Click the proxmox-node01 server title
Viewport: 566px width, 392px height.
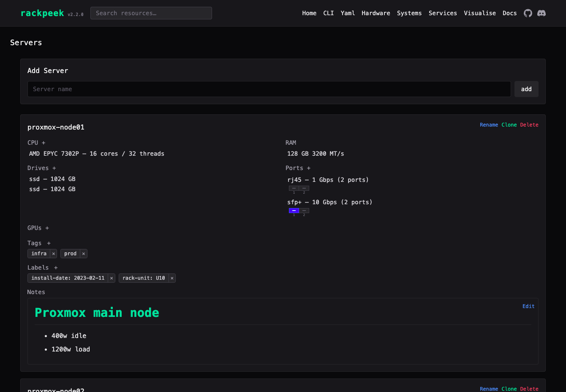[56, 127]
